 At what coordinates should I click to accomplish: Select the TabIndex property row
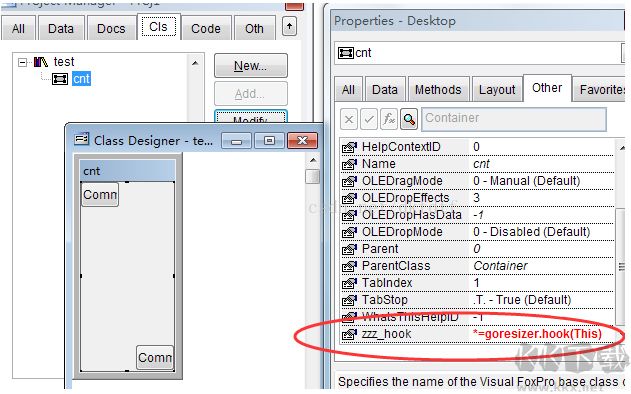[x=477, y=283]
